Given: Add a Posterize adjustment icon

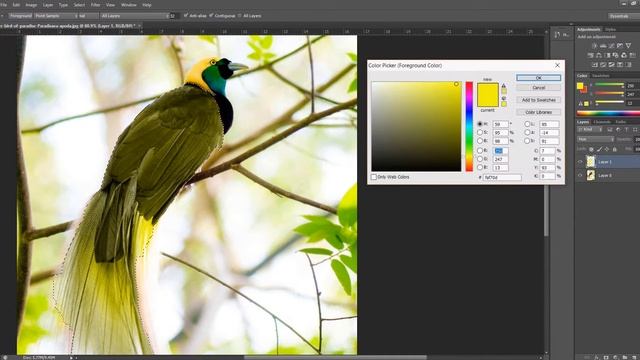Looking at the screenshot, I should click(603, 64).
